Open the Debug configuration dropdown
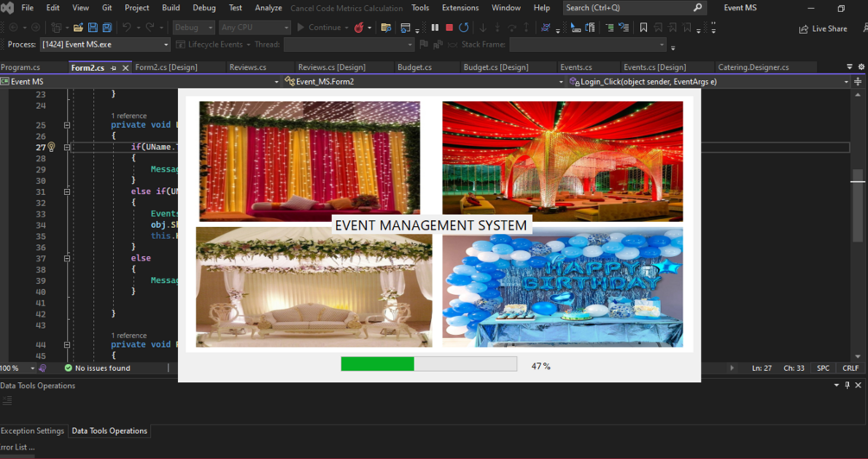Screen dimensions: 868x459 193,28
